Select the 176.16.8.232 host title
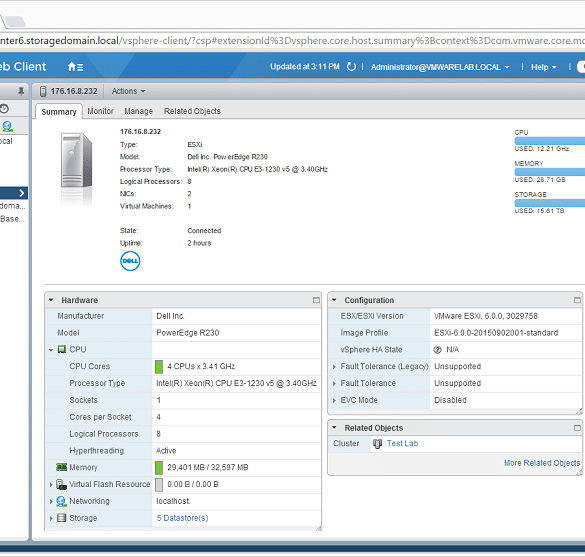The image size is (585, 557). [74, 91]
